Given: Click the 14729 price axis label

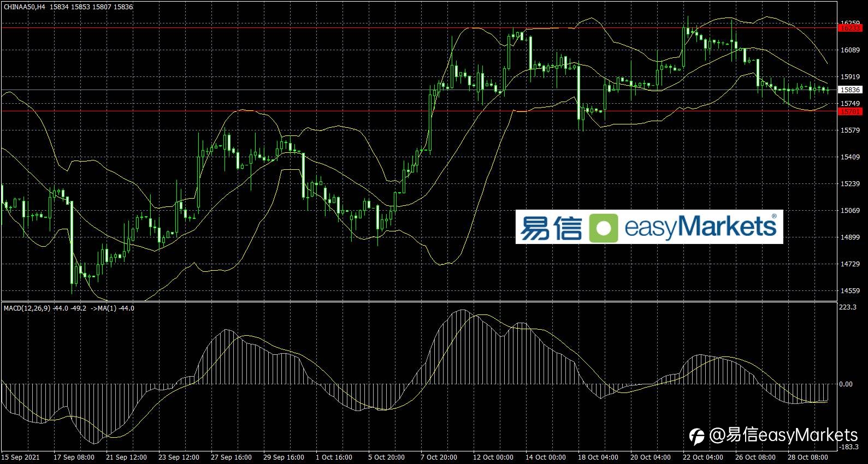Looking at the screenshot, I should (850, 264).
